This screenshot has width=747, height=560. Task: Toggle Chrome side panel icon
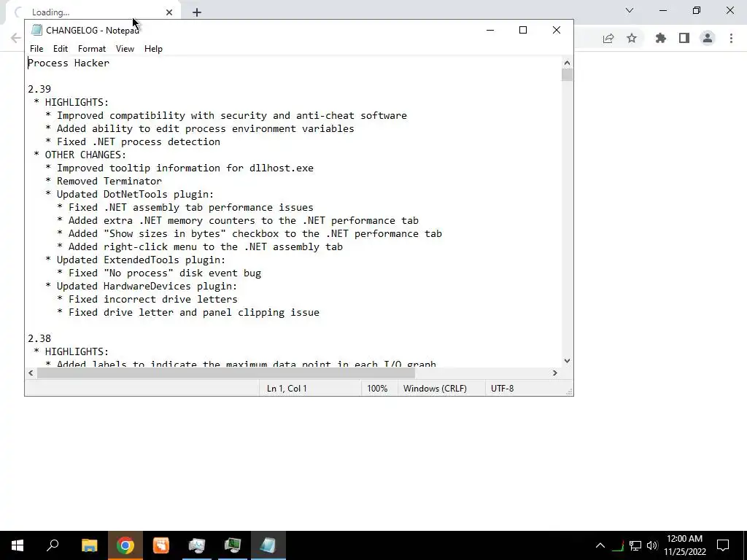pos(684,38)
